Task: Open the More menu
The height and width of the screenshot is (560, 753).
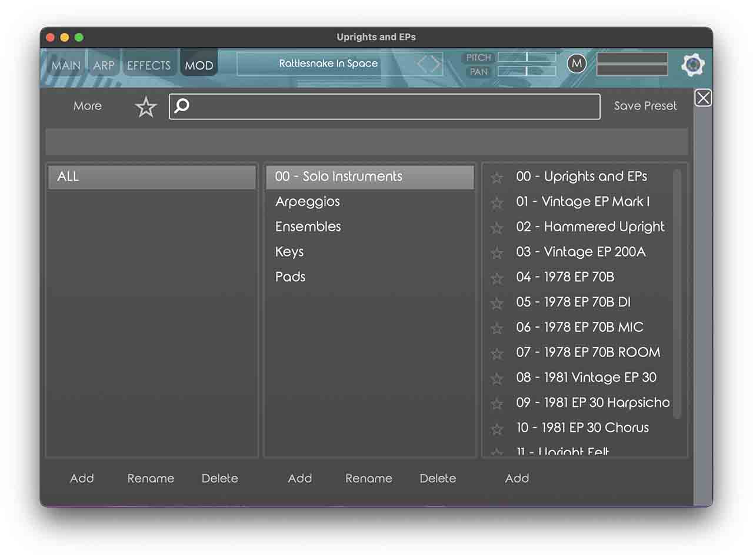Action: pos(88,106)
